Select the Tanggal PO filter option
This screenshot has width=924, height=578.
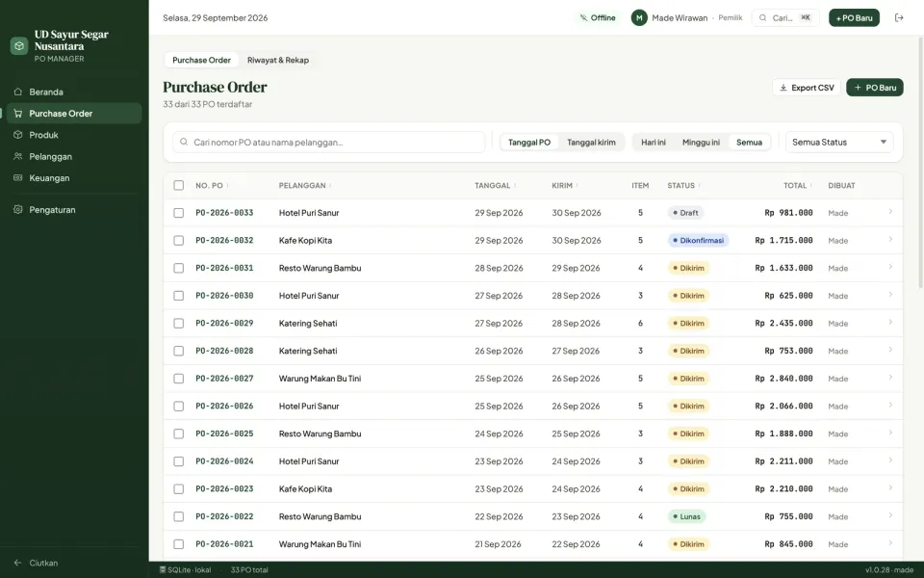(529, 143)
